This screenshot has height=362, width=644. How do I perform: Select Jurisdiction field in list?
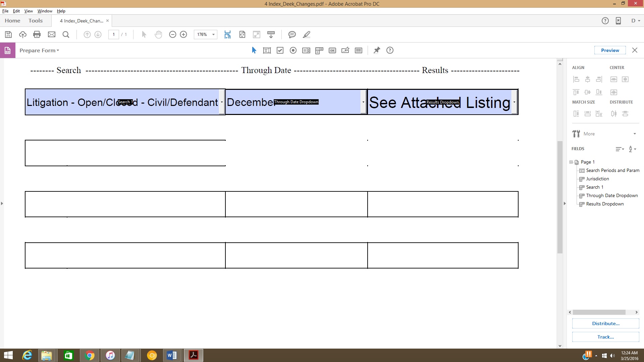[597, 179]
